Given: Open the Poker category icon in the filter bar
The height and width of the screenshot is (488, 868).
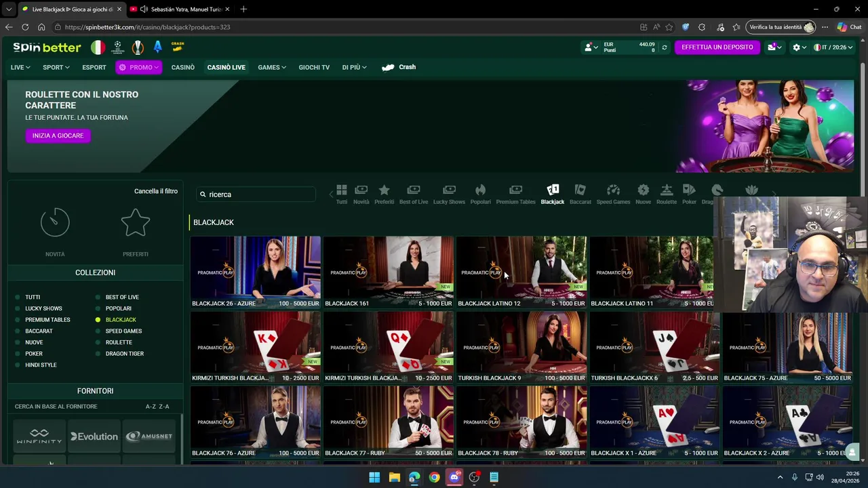Looking at the screenshot, I should (x=689, y=195).
